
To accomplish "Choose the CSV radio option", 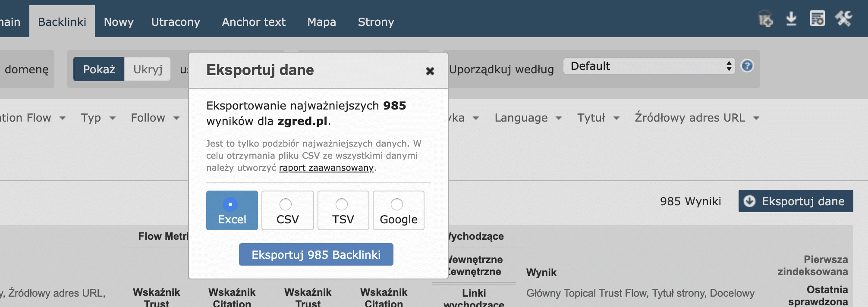I will pos(287,210).
